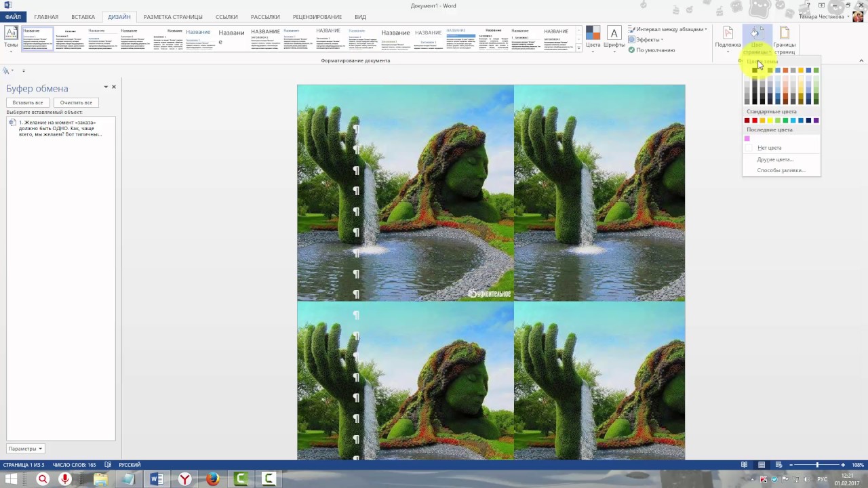Click РУССКИЙ language in status bar
868x488 pixels.
(x=130, y=465)
